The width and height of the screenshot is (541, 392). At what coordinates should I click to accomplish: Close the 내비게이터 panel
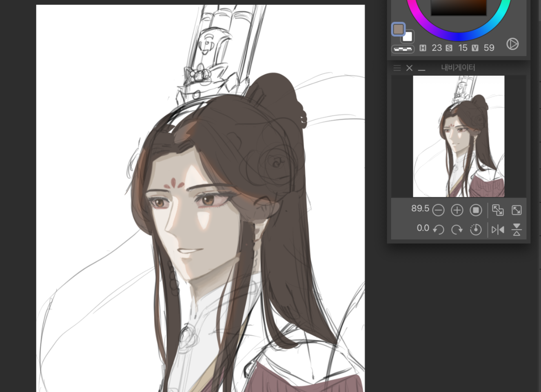pyautogui.click(x=409, y=68)
